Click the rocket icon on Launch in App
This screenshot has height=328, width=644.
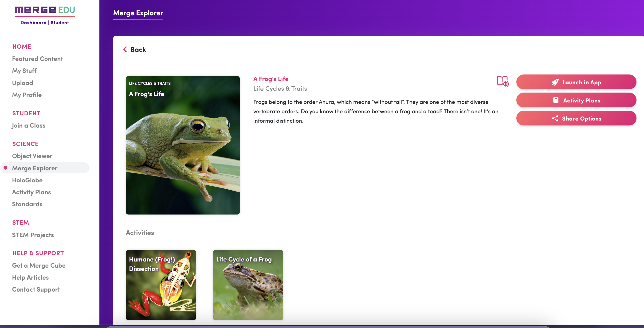[555, 82]
